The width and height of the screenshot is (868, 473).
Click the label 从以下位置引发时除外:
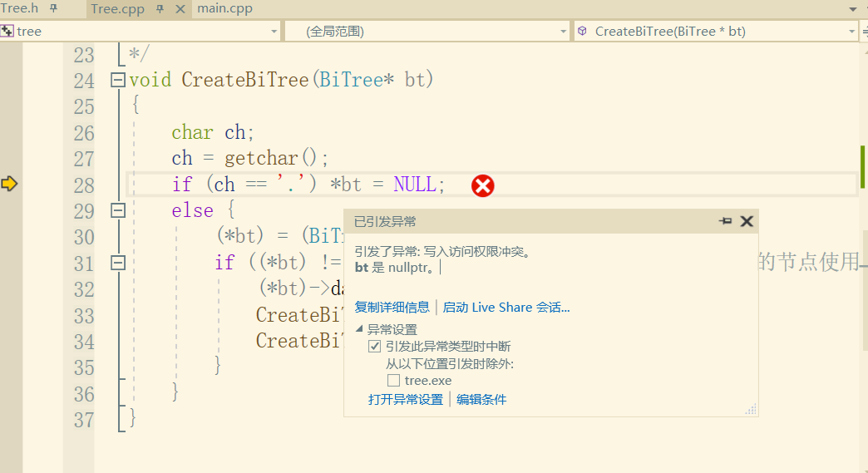450,364
